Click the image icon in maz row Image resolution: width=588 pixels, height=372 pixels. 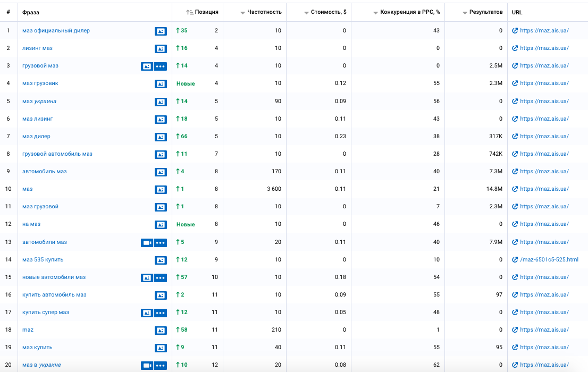[161, 331]
